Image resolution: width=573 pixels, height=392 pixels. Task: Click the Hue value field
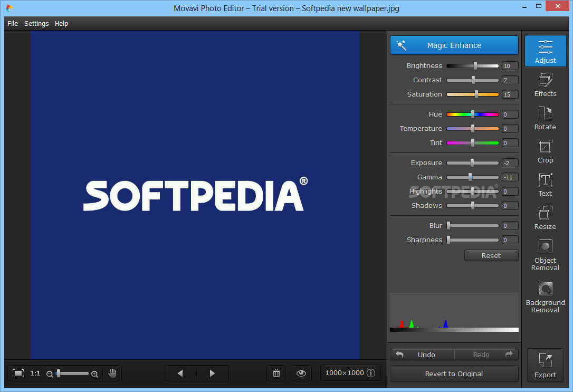[x=510, y=114]
